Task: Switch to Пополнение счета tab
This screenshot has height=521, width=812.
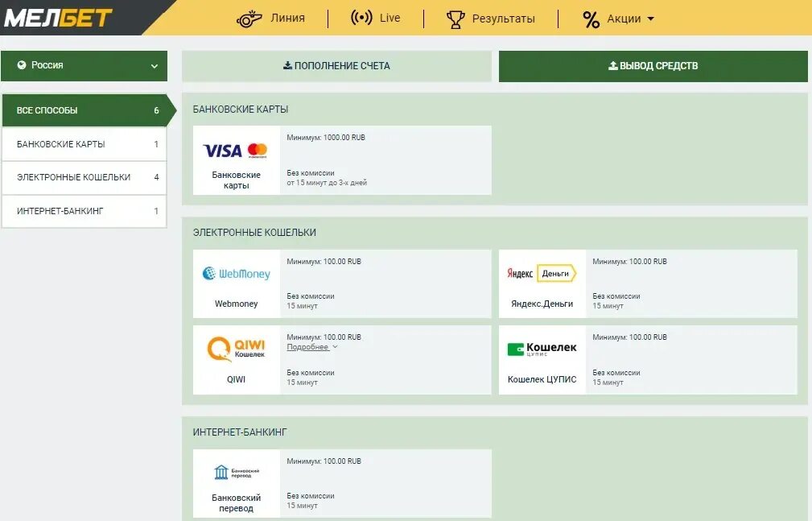Action: point(336,66)
